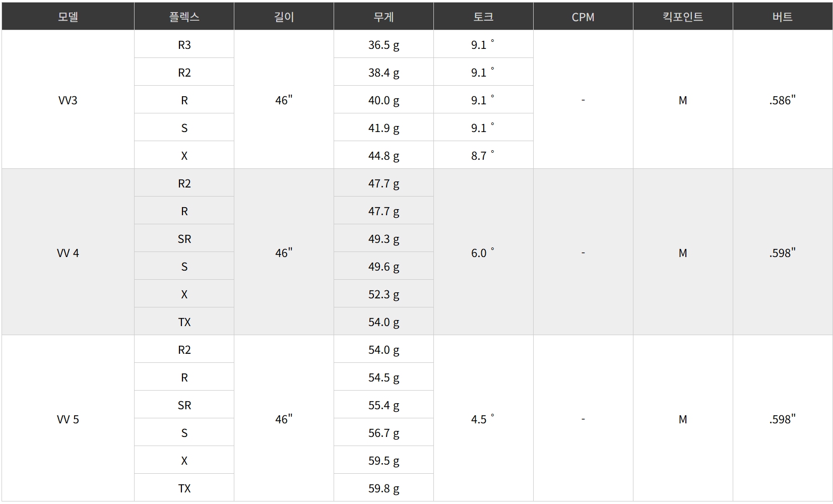The height and width of the screenshot is (504, 833).
Task: Click the 플렉스 column header
Action: pos(184,17)
